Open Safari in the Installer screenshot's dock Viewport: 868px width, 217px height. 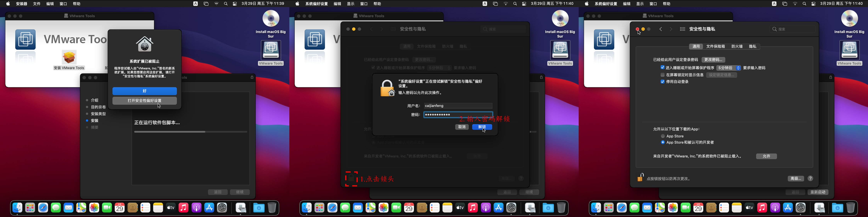coord(43,208)
